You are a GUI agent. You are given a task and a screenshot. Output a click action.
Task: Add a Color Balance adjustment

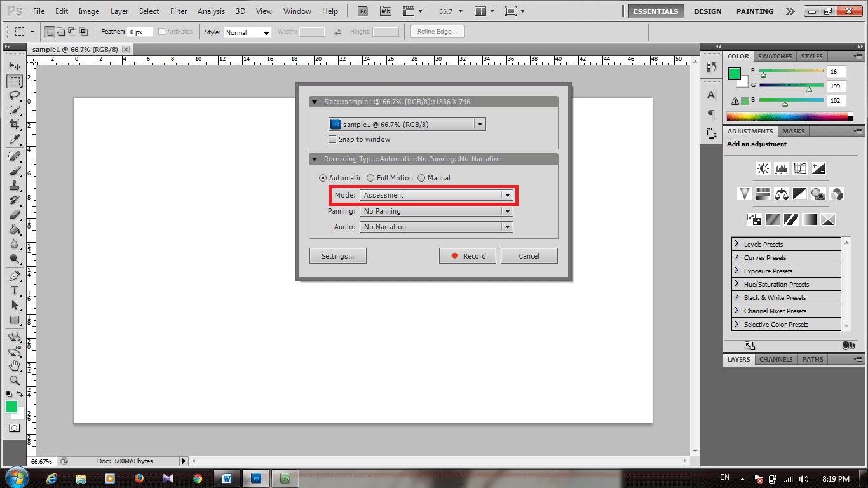tap(782, 194)
